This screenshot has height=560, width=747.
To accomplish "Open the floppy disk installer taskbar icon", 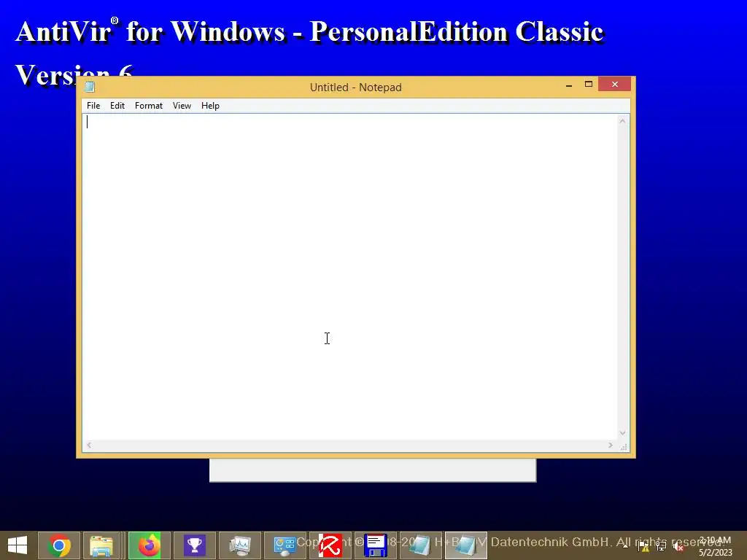I will pyautogui.click(x=376, y=545).
